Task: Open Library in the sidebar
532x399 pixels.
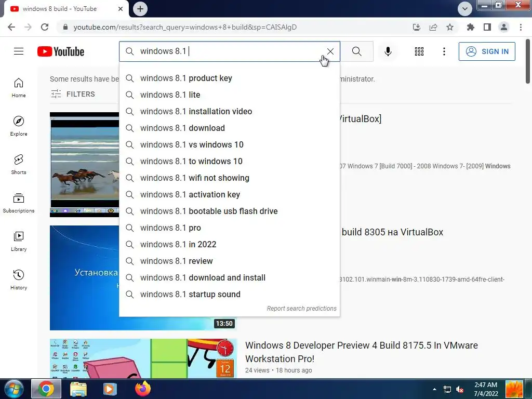Action: click(x=19, y=241)
